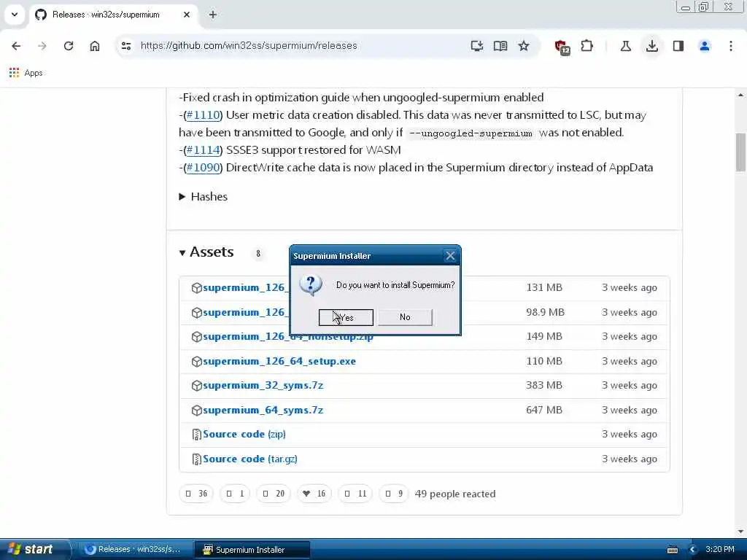Image resolution: width=747 pixels, height=560 pixels.
Task: Open the Apps bookmarks shortcut
Action: (26, 73)
